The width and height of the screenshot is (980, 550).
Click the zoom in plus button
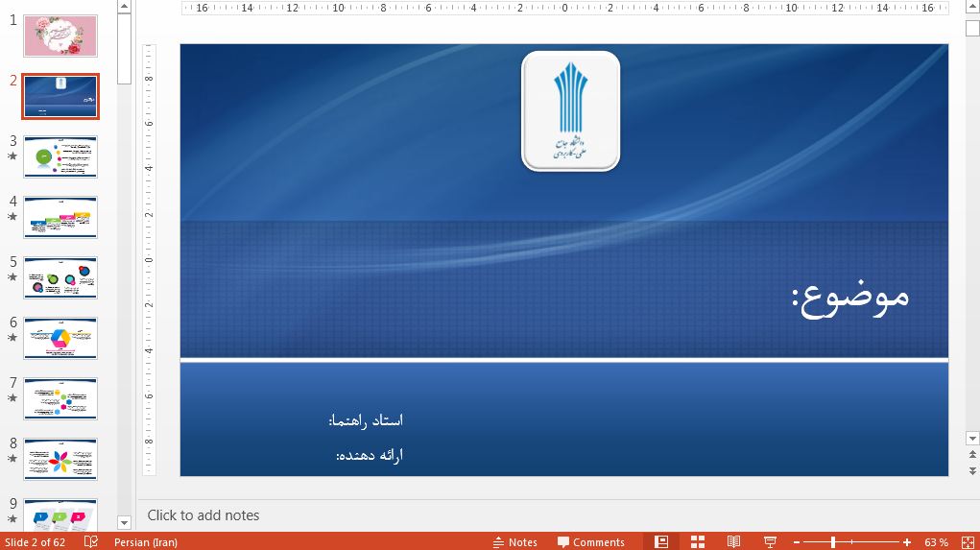pyautogui.click(x=907, y=542)
